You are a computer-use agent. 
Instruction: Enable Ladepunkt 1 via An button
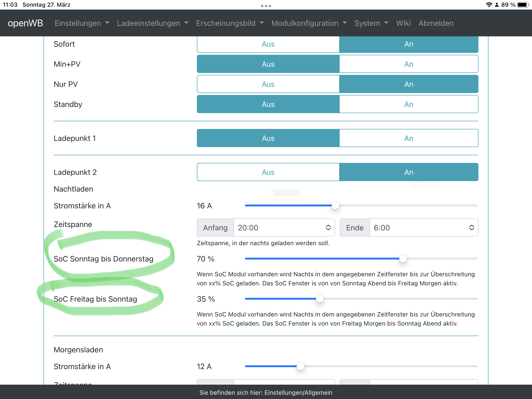pyautogui.click(x=408, y=138)
